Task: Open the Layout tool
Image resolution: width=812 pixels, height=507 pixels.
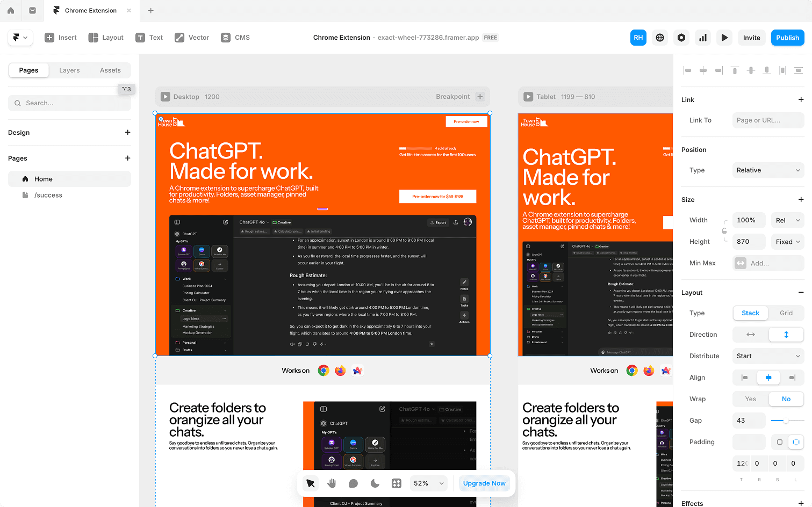Action: tap(106, 38)
